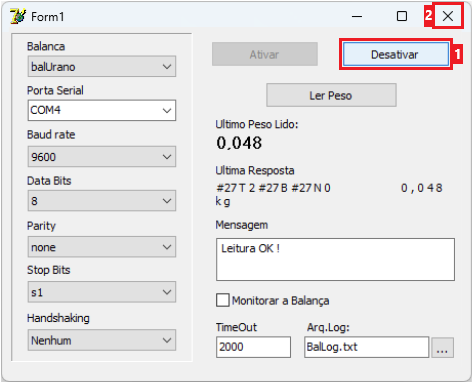Image resolution: width=473 pixels, height=382 pixels.
Task: Expand the Stop Bits s1 dropdown
Action: (102, 292)
